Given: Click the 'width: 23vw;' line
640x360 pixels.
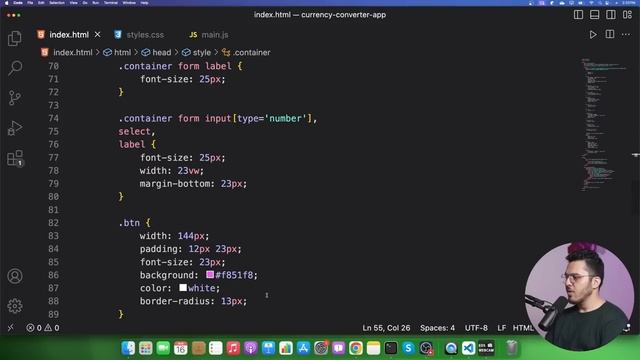Looking at the screenshot, I should [x=171, y=171].
